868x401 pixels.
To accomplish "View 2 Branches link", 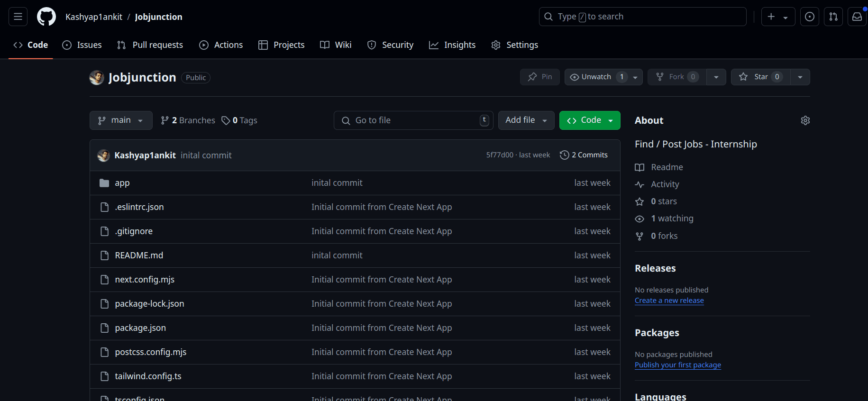I will (x=188, y=120).
